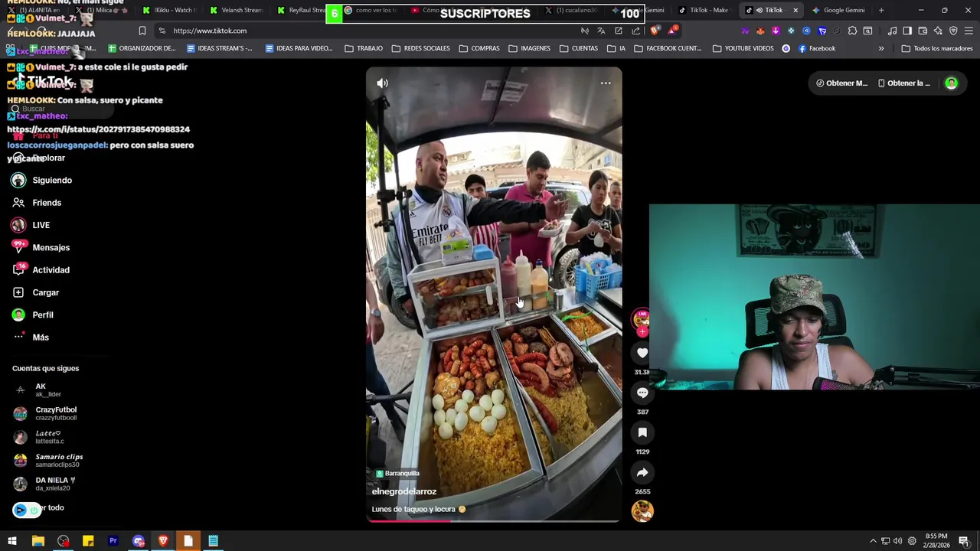This screenshot has height=551, width=980.
Task: Open the MetaMask fox extension
Action: coord(760,31)
